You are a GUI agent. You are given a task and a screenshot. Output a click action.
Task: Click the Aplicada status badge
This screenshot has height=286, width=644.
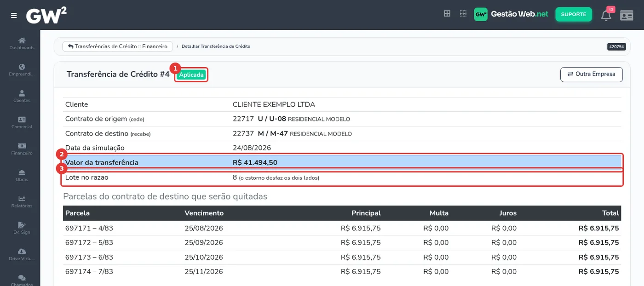[x=191, y=75]
